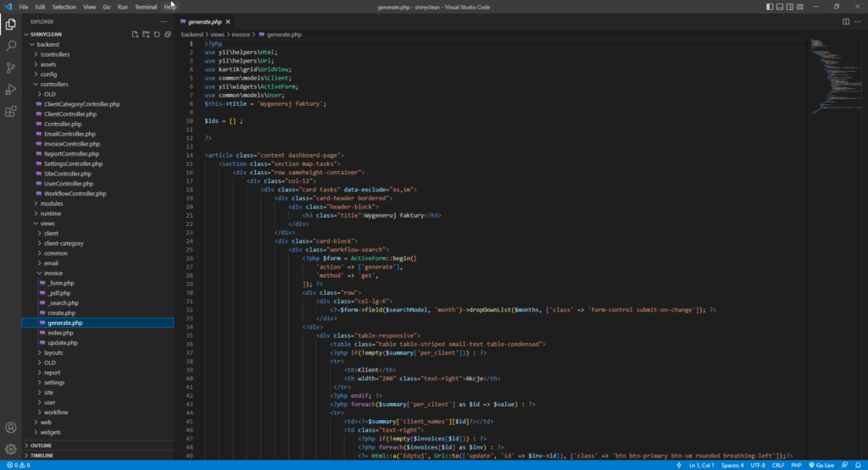Open editor more actions ellipsis
The width and height of the screenshot is (868, 470).
click(858, 21)
